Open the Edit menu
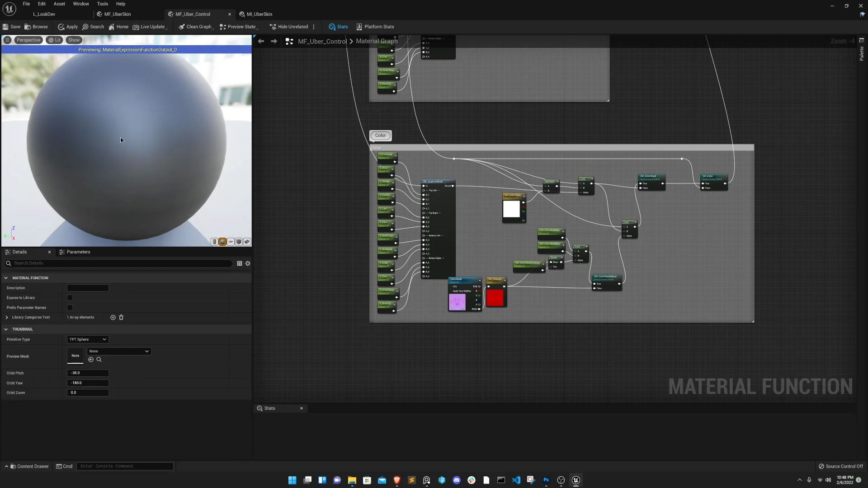Viewport: 868px width, 488px height. [42, 4]
